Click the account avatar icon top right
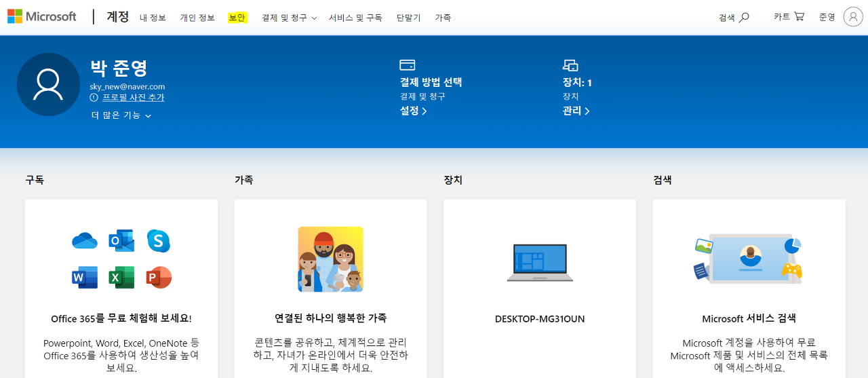 pyautogui.click(x=853, y=17)
